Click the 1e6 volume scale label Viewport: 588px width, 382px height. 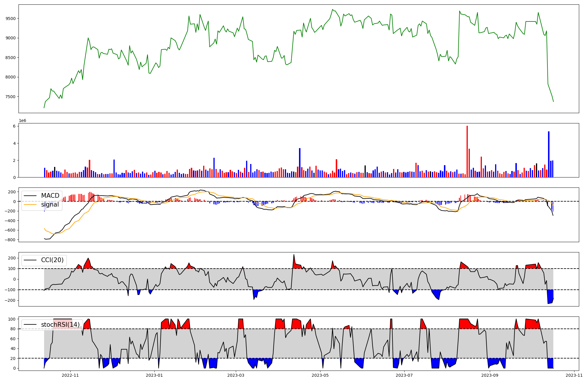pos(22,121)
